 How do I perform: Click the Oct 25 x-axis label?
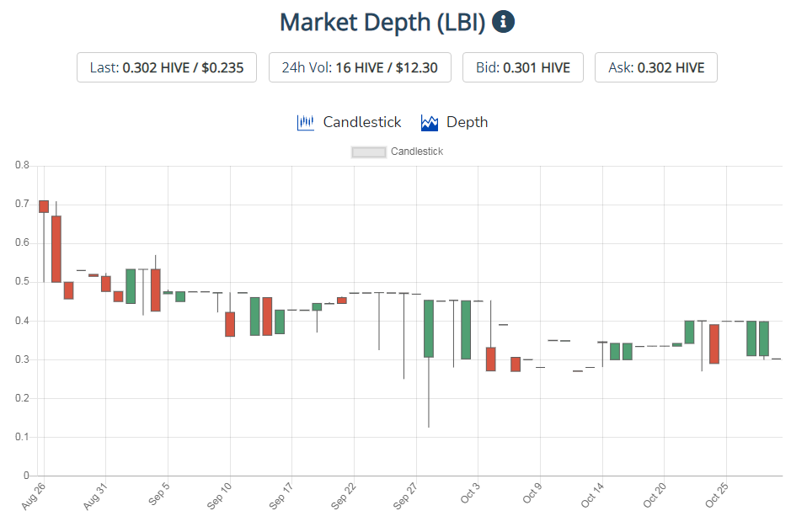pos(716,496)
